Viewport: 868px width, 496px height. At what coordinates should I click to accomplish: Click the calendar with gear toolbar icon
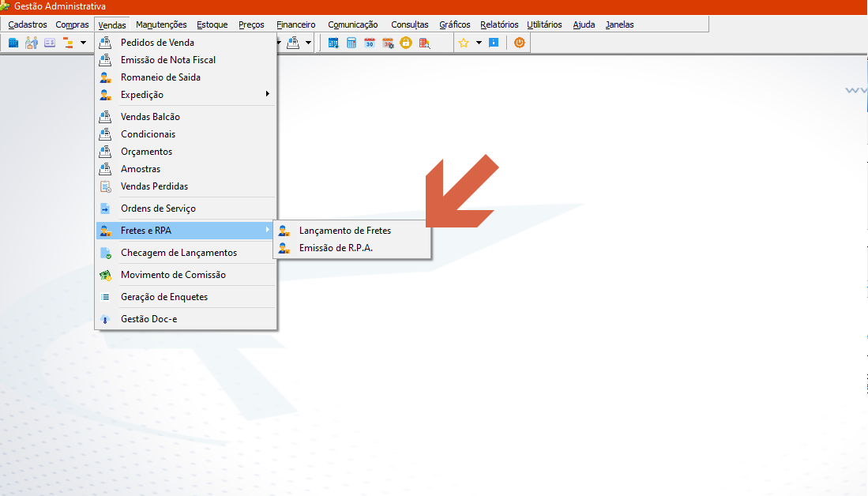(x=388, y=43)
